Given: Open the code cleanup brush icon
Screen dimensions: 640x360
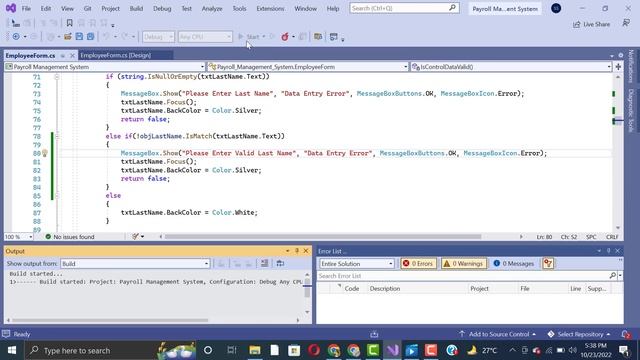Looking at the screenshot, I should tap(136, 237).
